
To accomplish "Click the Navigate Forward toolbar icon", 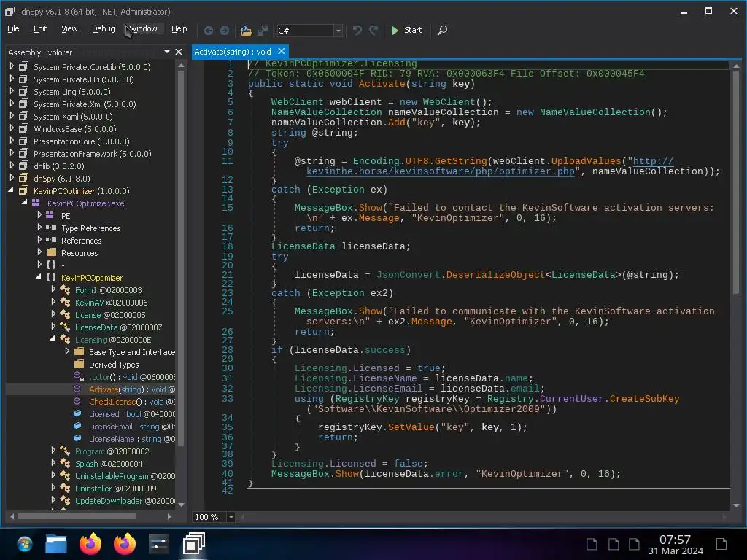I will point(225,31).
